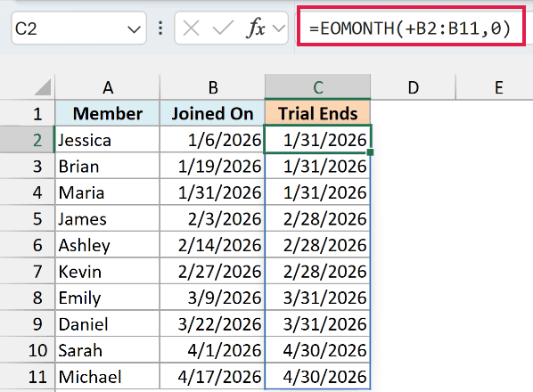Select the join date 4/1/2026
This screenshot has height=392, width=533.
212,350
